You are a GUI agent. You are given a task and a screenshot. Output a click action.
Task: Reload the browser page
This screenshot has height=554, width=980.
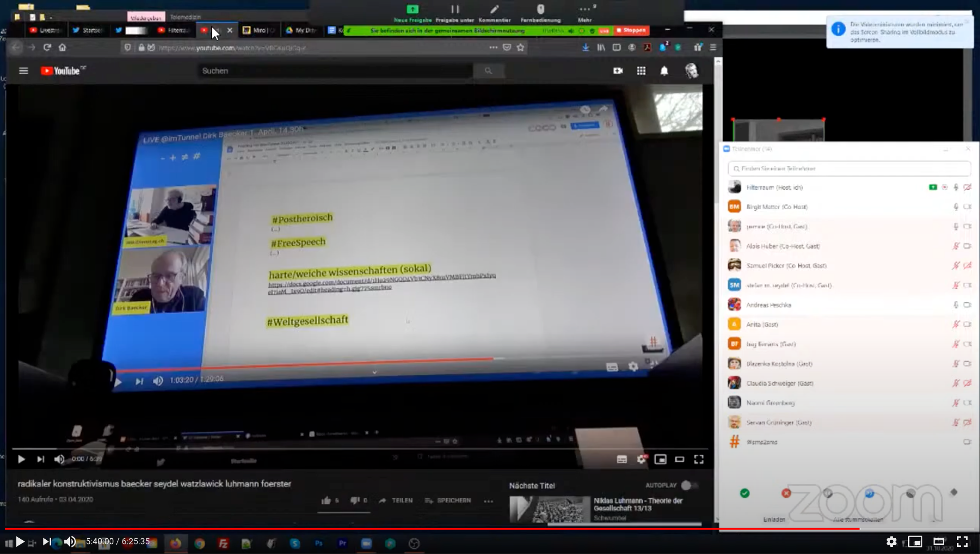(x=47, y=47)
